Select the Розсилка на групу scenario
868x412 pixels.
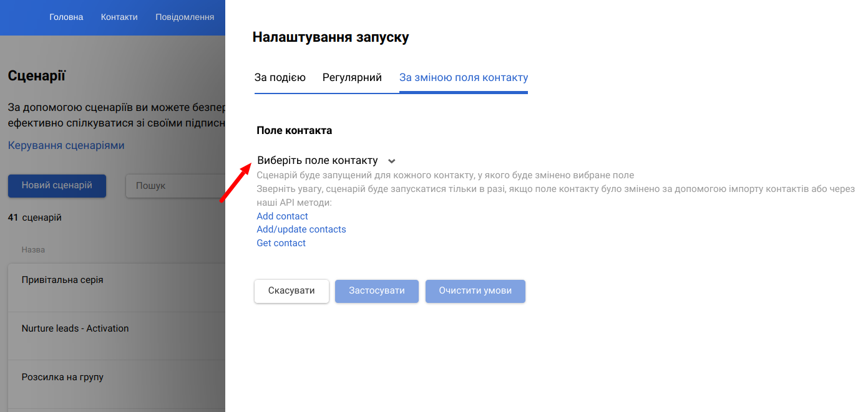(62, 377)
